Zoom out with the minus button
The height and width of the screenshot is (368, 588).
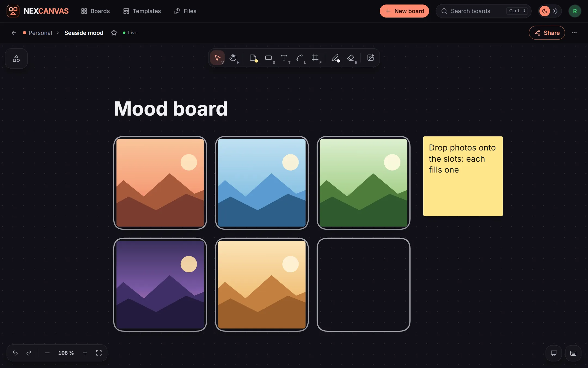(x=47, y=353)
